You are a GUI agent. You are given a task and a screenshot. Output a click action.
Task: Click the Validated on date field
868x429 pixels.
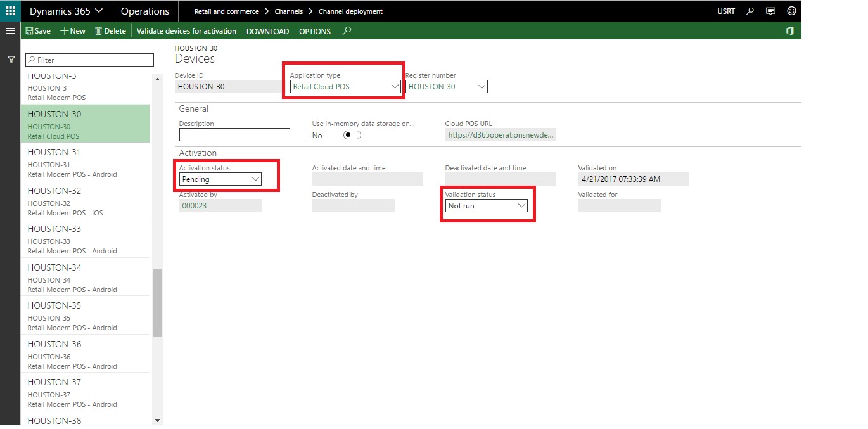634,179
